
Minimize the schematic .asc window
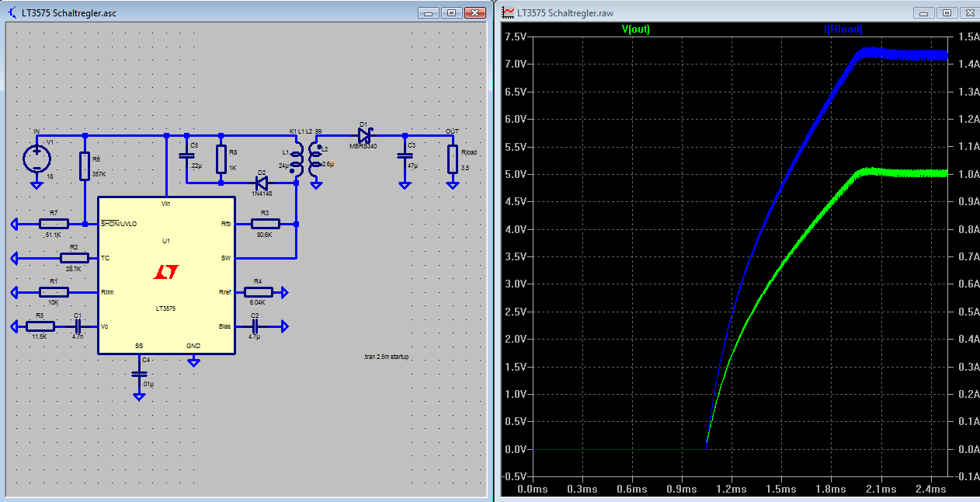click(429, 12)
